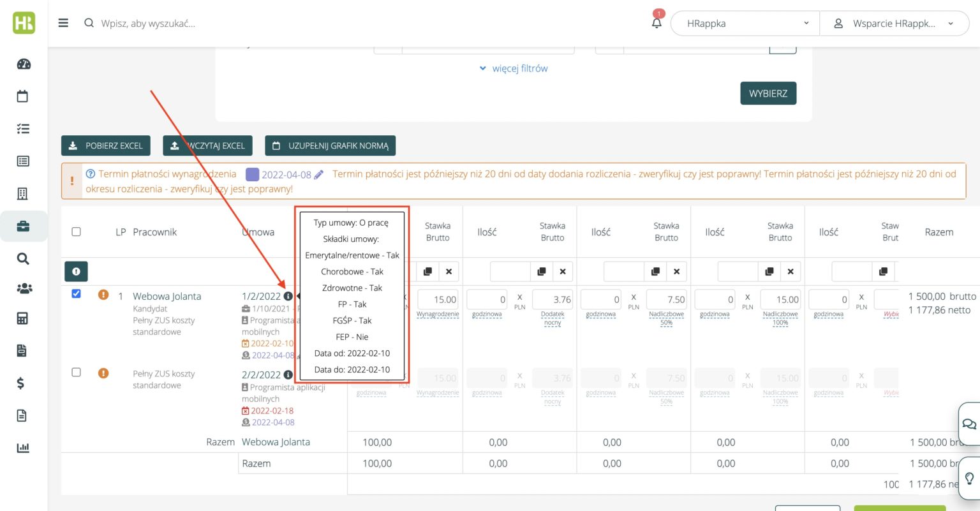The height and width of the screenshot is (511, 980).
Task: Open the Wsparcie HRappka user dropdown
Action: tap(894, 24)
